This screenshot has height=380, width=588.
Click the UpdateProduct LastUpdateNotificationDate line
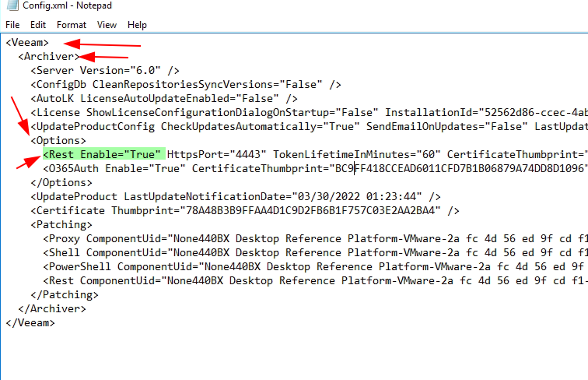coord(236,197)
